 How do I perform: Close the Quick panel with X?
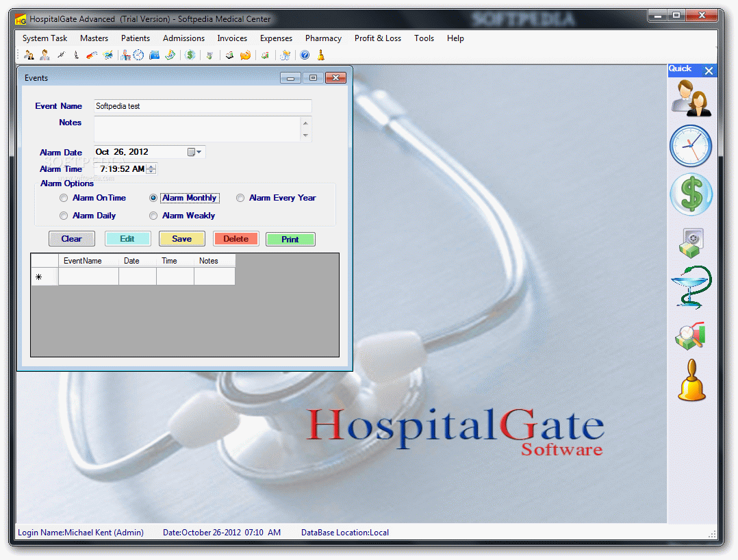pyautogui.click(x=709, y=71)
